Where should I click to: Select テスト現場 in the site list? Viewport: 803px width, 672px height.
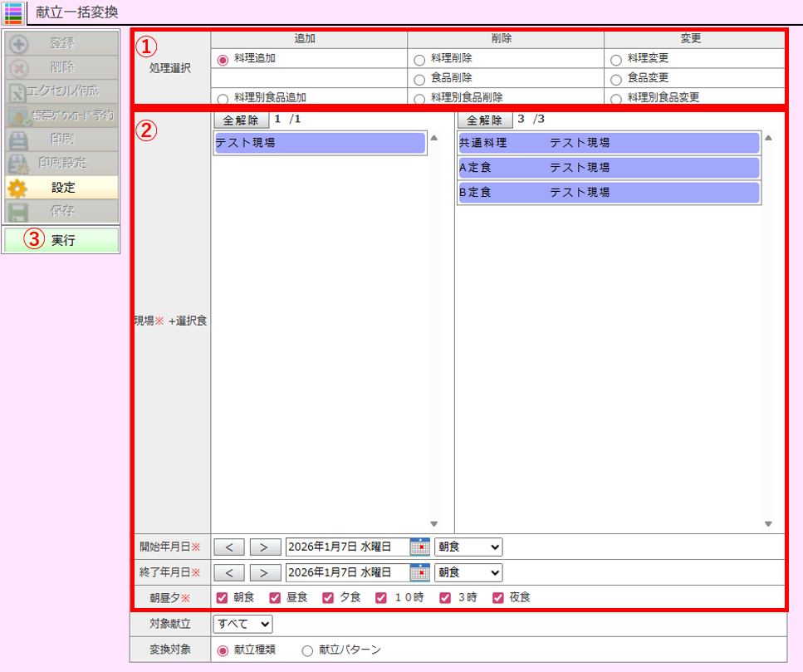tap(319, 143)
